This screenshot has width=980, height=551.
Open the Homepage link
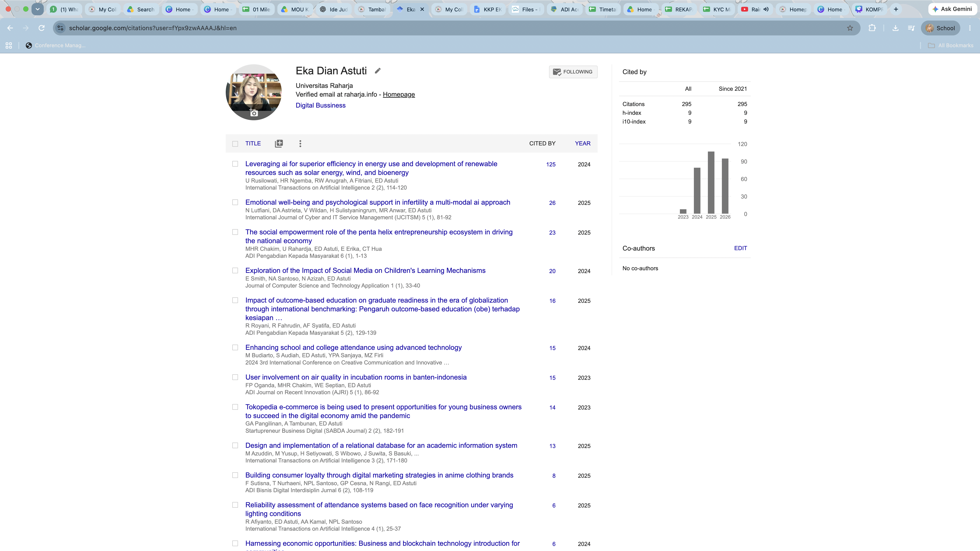pyautogui.click(x=399, y=94)
